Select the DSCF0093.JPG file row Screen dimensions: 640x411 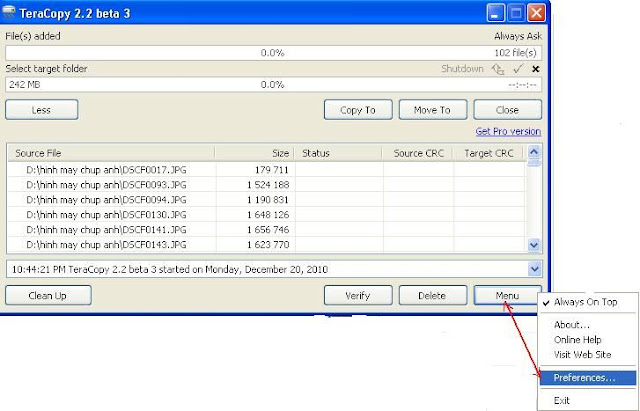pos(267,184)
